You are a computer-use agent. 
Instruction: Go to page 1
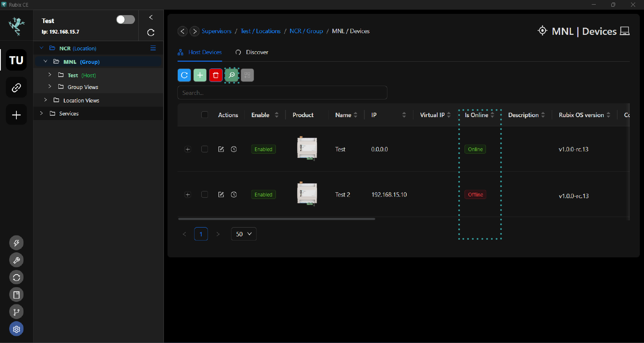[x=201, y=234]
